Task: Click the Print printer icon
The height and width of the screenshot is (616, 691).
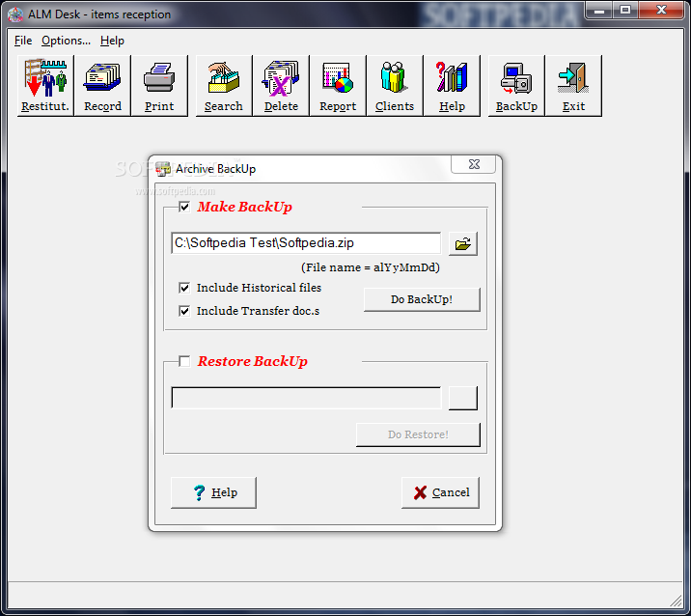Action: coord(159,86)
